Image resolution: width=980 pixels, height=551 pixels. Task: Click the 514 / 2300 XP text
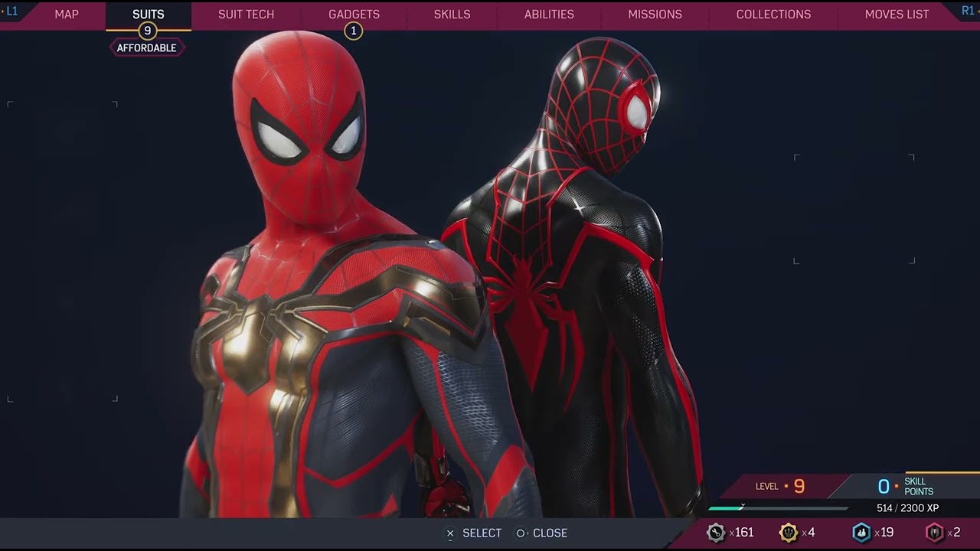point(907,508)
